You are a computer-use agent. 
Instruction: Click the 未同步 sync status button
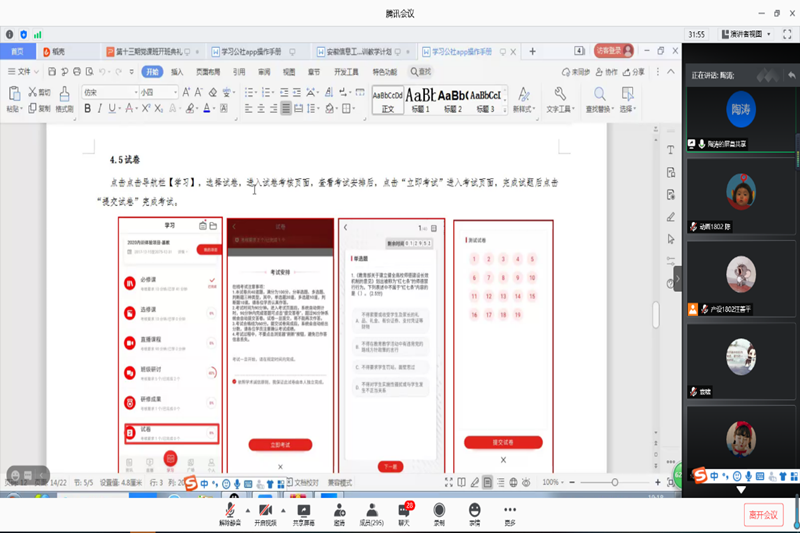click(x=576, y=72)
